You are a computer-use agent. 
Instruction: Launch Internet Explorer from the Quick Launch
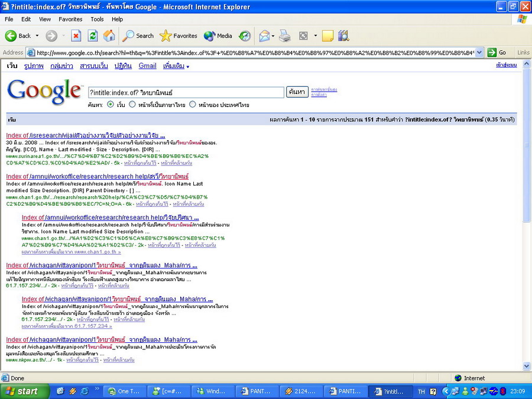[x=84, y=391]
